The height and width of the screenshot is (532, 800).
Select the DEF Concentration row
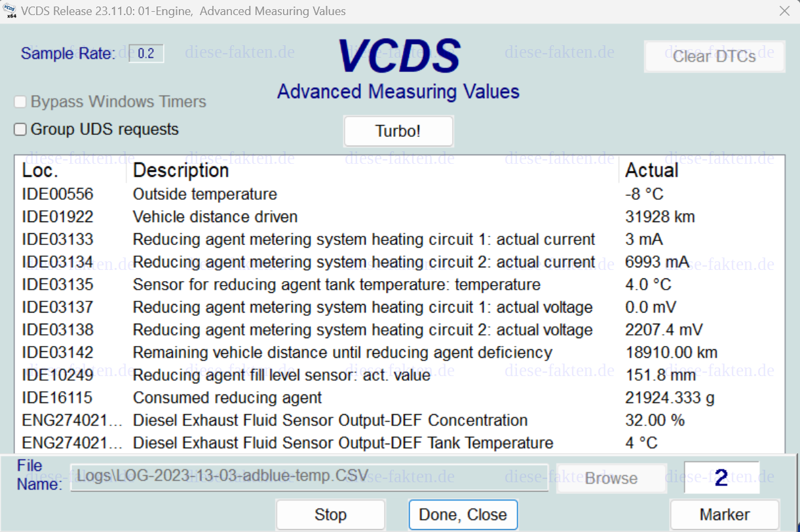pos(400,421)
